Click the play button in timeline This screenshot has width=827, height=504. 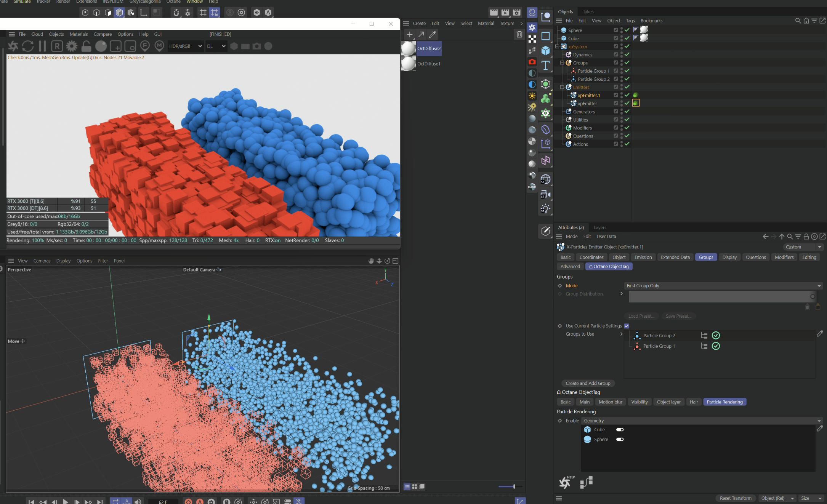pos(65,501)
